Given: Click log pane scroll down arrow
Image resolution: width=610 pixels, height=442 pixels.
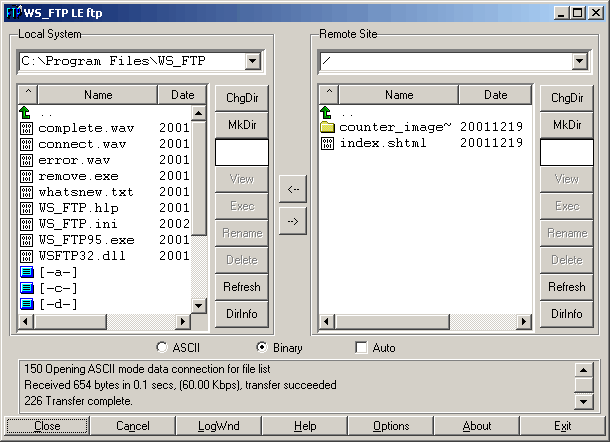Looking at the screenshot, I should (584, 402).
